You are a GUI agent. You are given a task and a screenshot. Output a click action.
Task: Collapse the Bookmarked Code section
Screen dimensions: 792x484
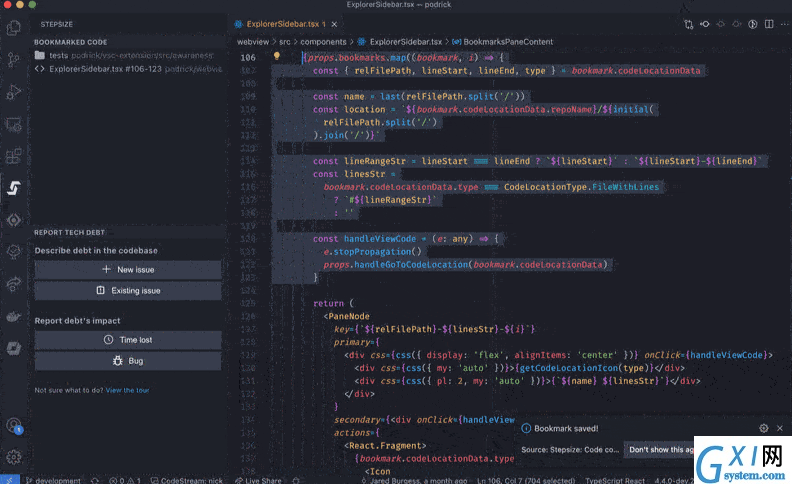[70, 42]
